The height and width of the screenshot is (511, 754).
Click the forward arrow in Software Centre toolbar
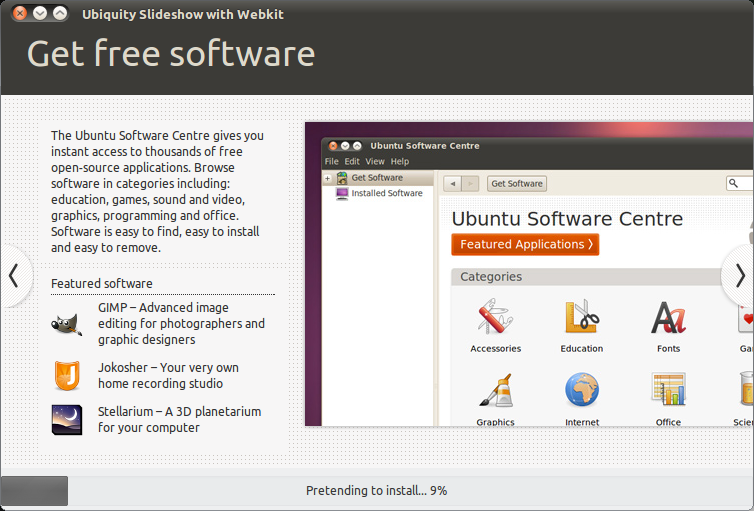coord(470,184)
